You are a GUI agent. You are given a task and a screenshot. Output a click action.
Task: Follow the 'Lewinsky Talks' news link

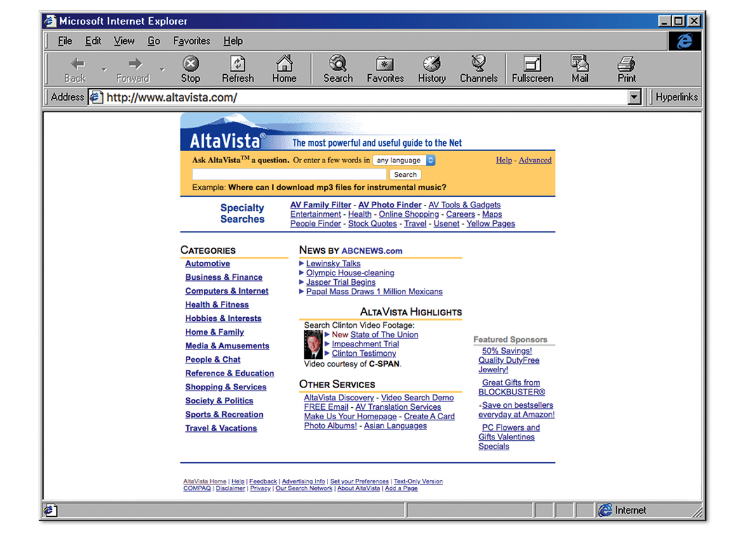click(x=334, y=263)
